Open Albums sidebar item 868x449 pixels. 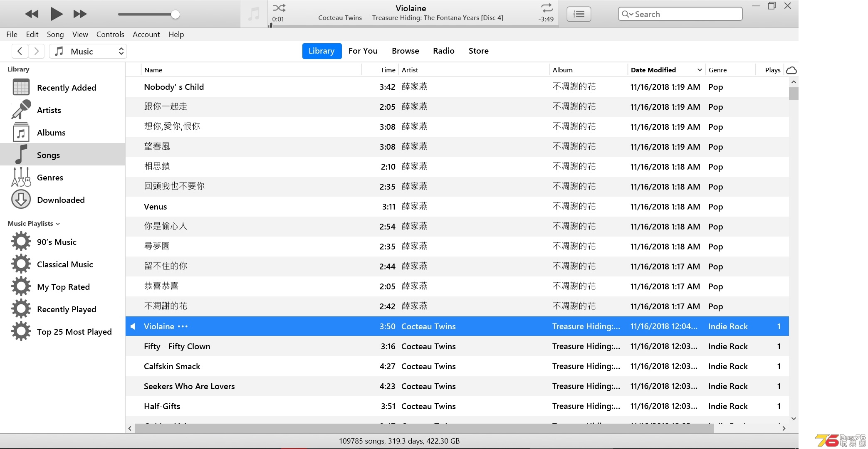(62, 133)
